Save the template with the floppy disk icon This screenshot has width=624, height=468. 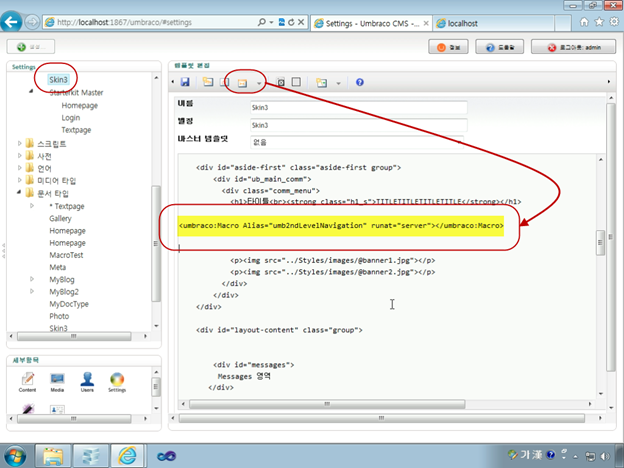tap(185, 82)
